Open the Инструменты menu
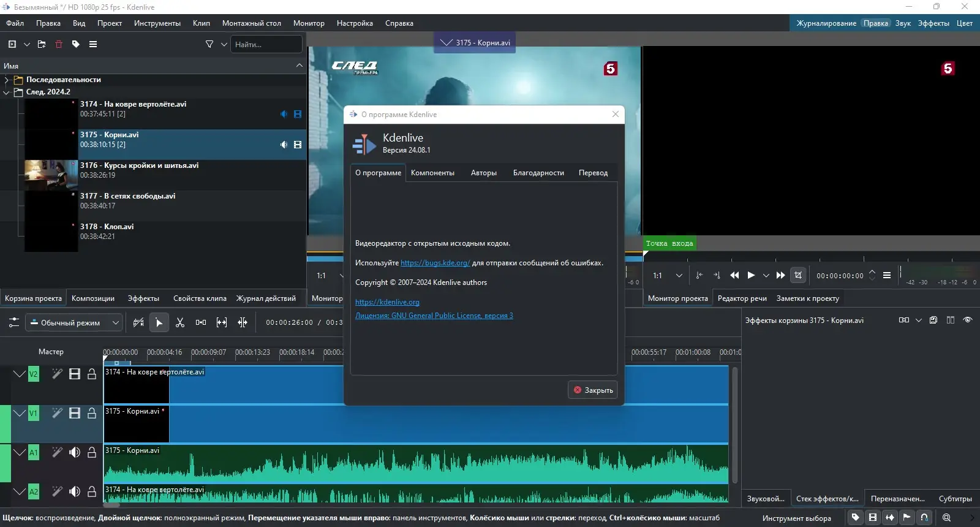 pos(157,23)
